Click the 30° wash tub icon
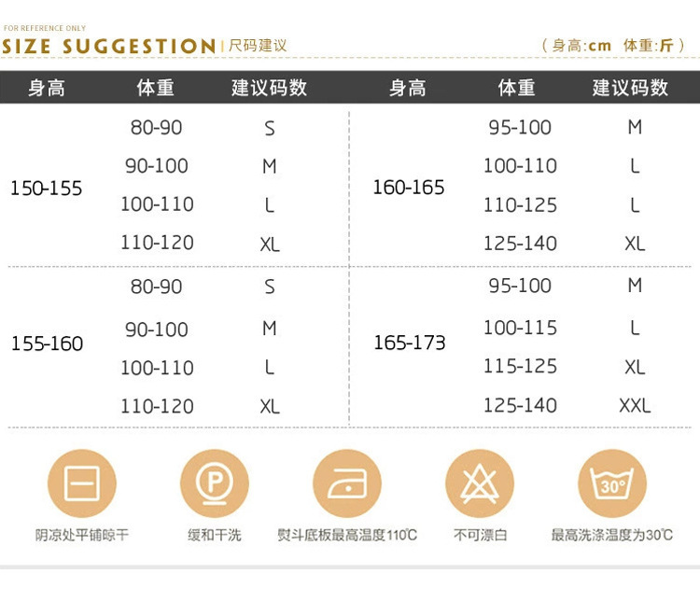 [x=612, y=483]
